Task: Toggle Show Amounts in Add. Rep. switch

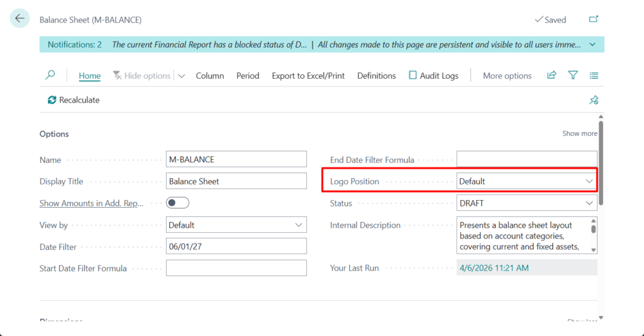Action: [177, 203]
